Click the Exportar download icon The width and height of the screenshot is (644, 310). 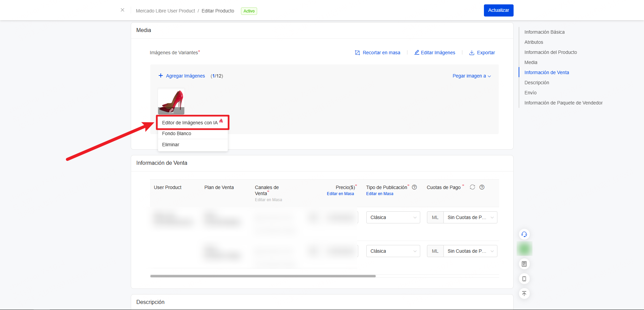tap(472, 53)
